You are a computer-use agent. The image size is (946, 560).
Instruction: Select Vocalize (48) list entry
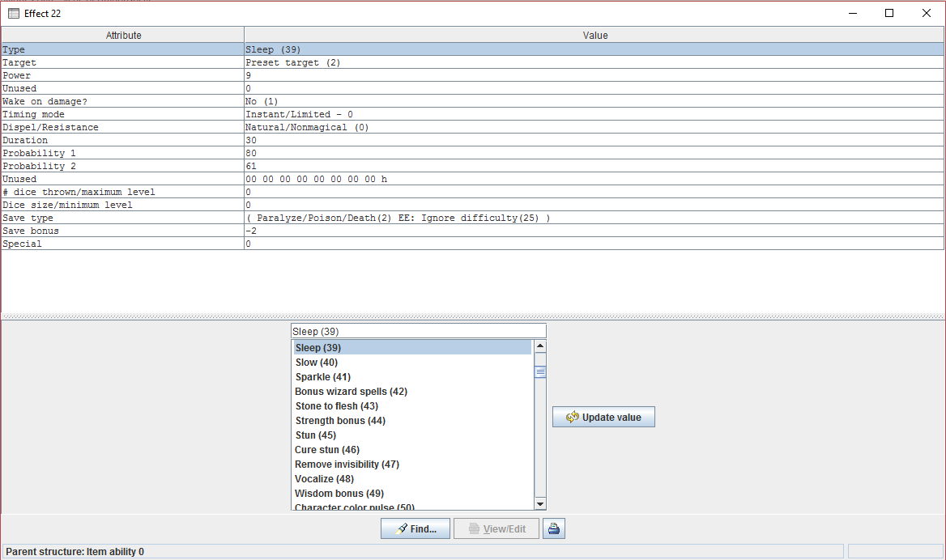[413, 478]
